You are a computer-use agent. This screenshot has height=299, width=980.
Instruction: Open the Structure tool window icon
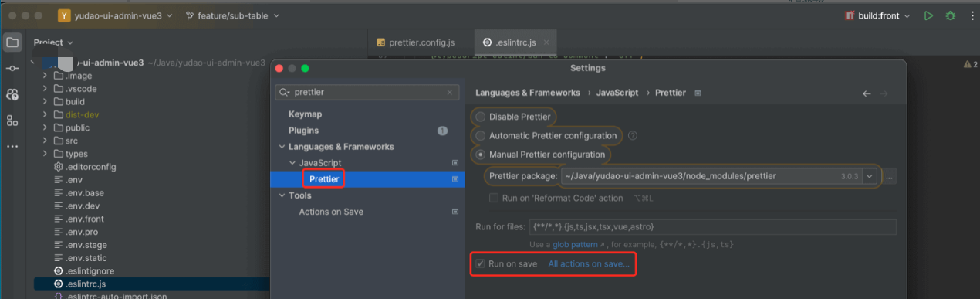pos(12,121)
